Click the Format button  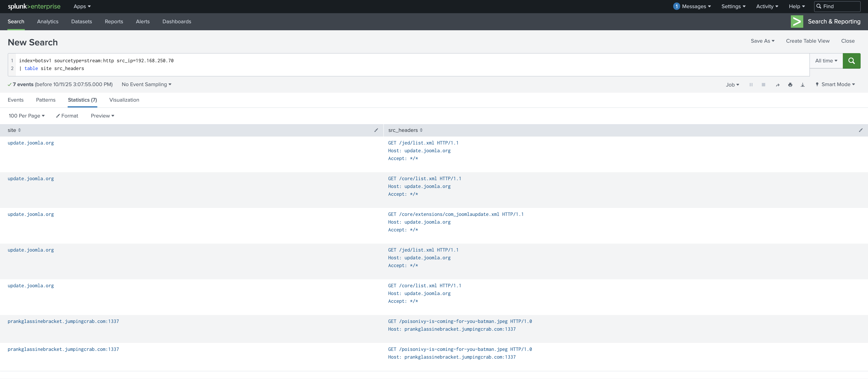pos(67,116)
